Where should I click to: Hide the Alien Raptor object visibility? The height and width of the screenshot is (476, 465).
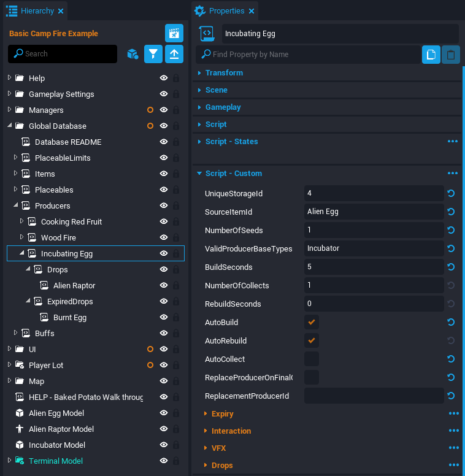164,286
